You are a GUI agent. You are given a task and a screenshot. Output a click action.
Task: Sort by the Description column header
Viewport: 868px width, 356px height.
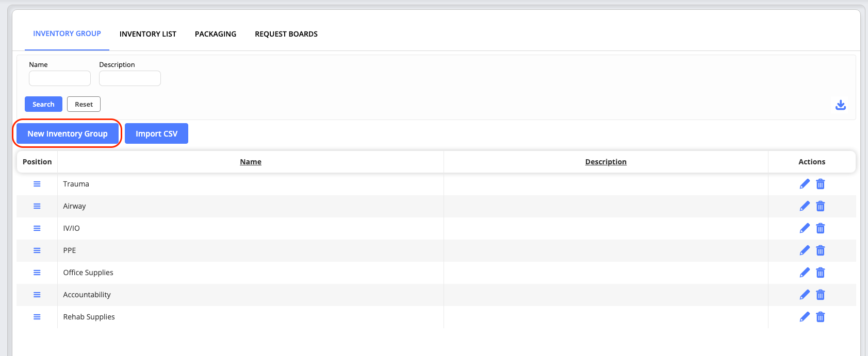[x=606, y=162]
